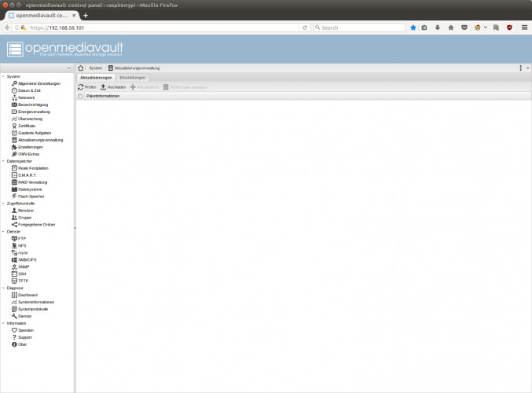
Task: Open Firefox downloads arrow
Action: click(438, 28)
